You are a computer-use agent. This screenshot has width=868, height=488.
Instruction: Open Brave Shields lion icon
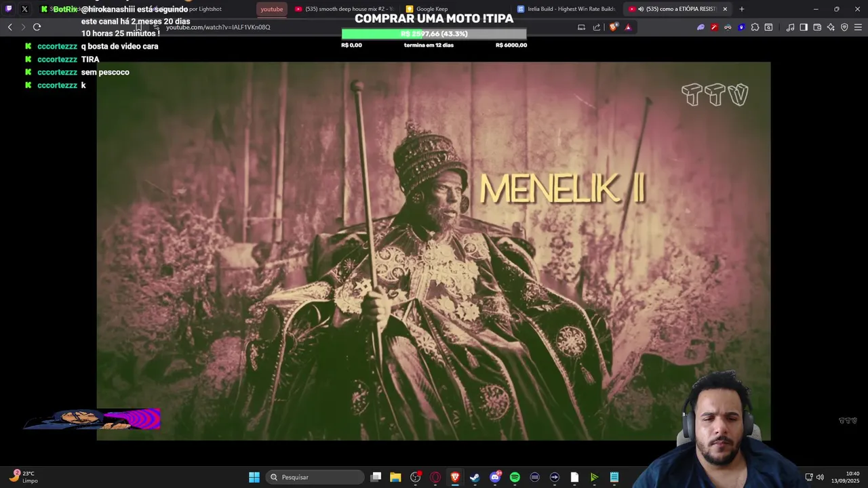[614, 27]
